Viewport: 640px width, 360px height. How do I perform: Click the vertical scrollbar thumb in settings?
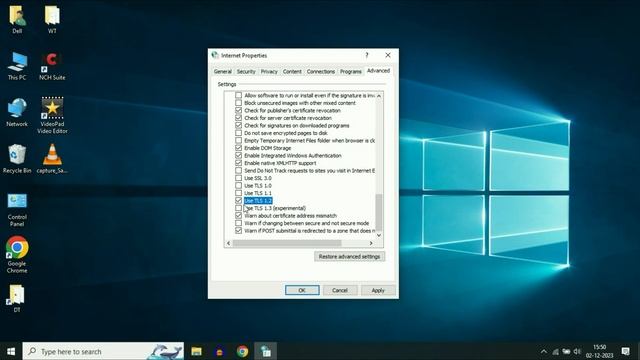(x=379, y=212)
